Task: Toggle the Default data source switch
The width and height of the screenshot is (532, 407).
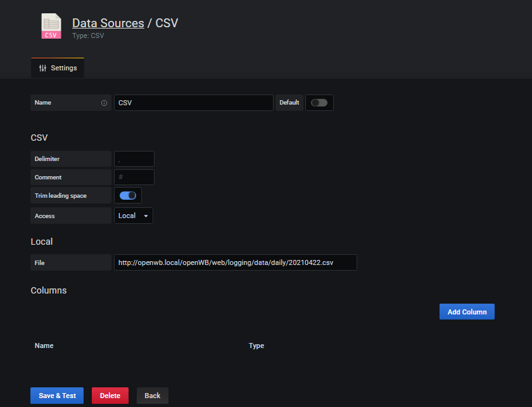Action: coord(319,103)
